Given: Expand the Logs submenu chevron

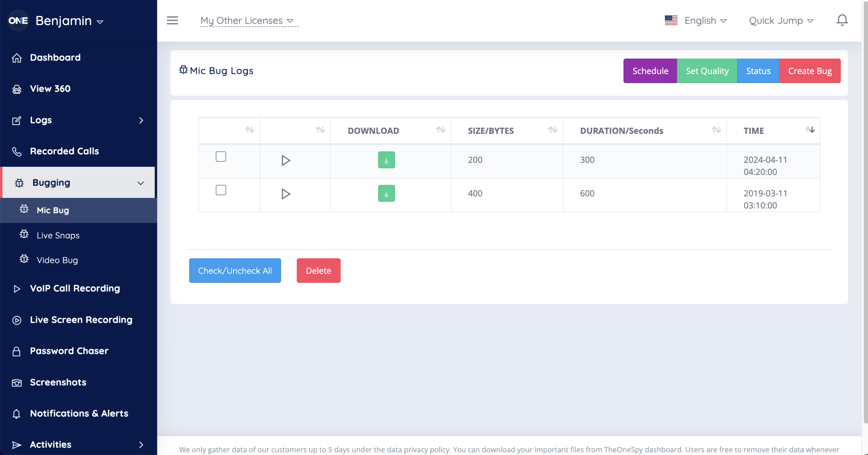Looking at the screenshot, I should (141, 120).
